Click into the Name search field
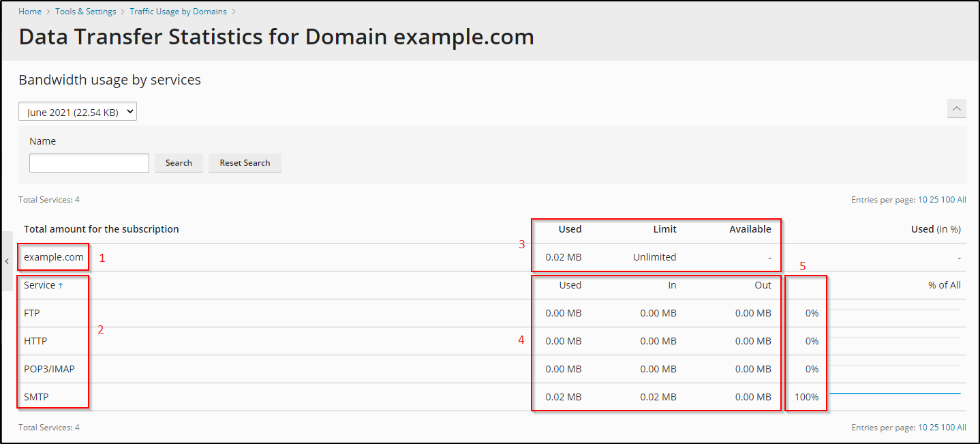980x444 pixels. coord(89,163)
